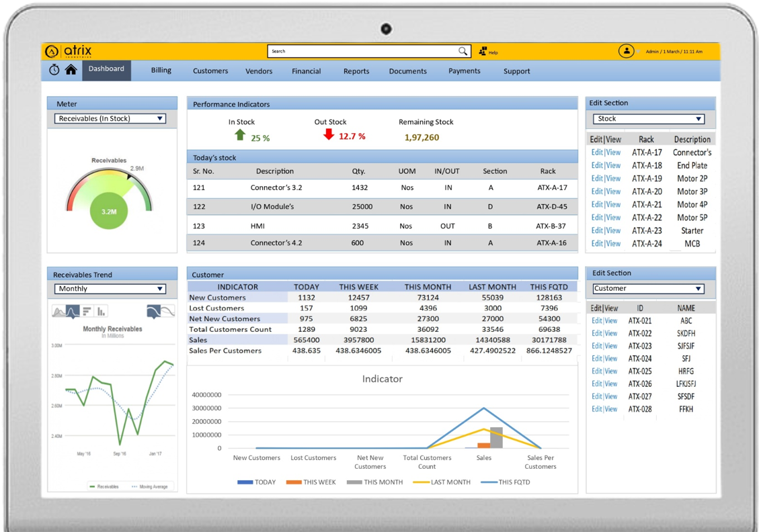Click the THIS WEEK column header
The height and width of the screenshot is (532, 759).
[x=359, y=287]
